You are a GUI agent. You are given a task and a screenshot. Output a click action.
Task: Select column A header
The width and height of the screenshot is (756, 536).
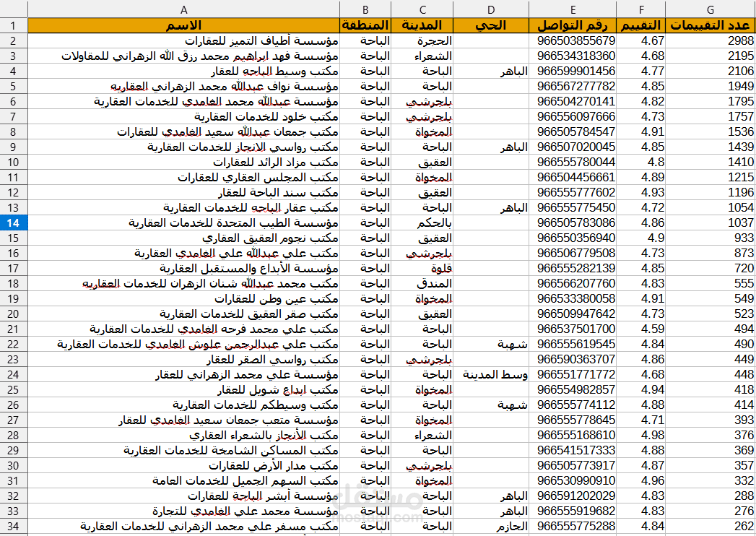(x=183, y=9)
